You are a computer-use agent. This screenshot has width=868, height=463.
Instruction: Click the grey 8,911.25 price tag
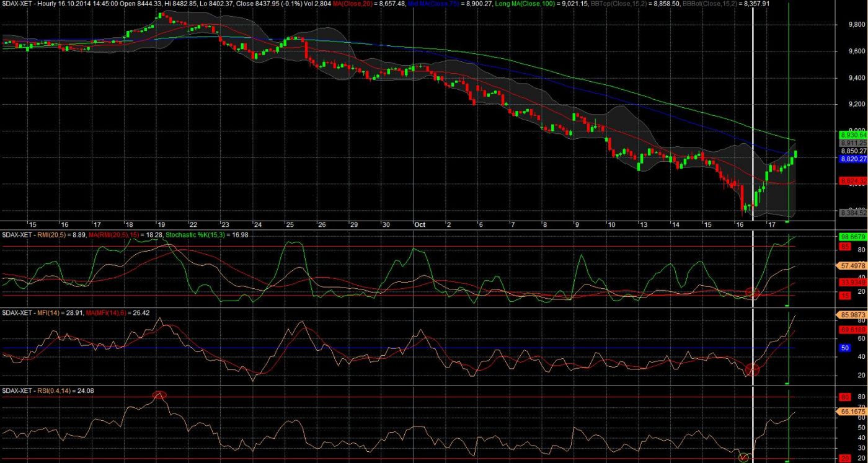pos(852,143)
